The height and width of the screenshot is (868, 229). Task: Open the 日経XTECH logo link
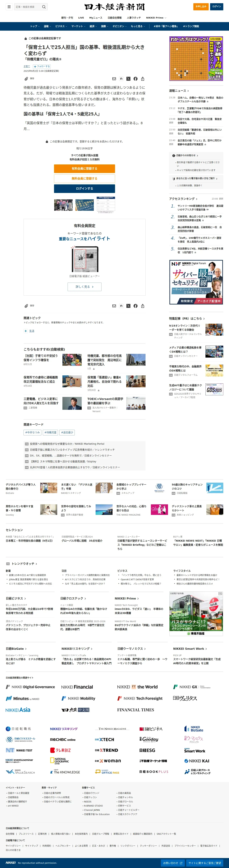tap(105, 739)
